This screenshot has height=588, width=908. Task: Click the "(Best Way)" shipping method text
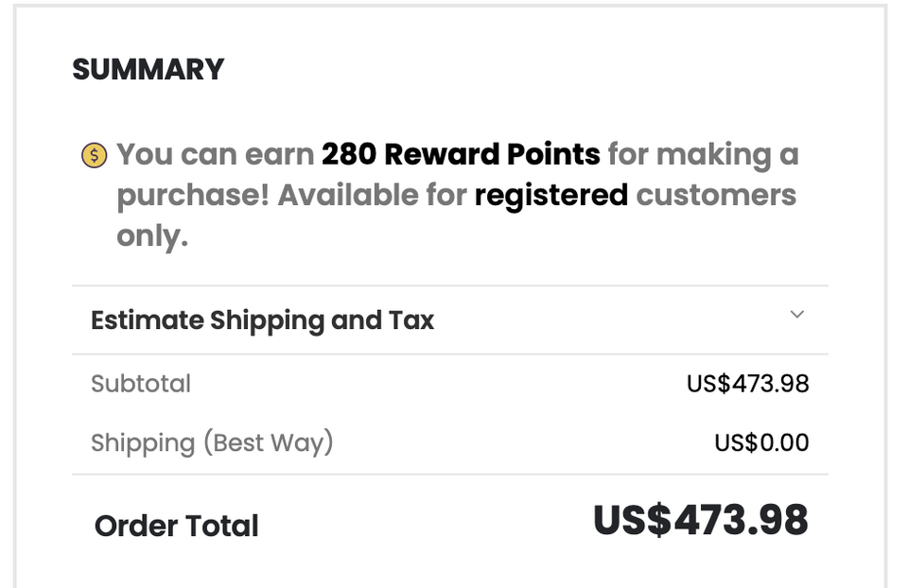(x=269, y=442)
